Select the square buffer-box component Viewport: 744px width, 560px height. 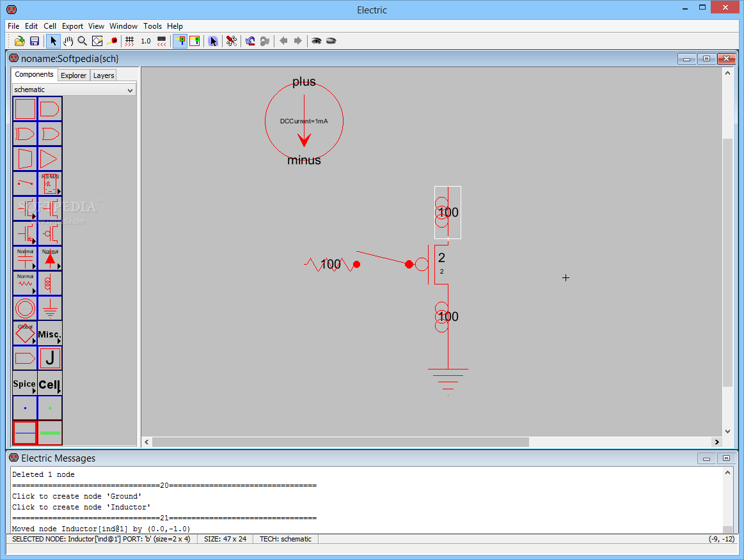tap(25, 109)
